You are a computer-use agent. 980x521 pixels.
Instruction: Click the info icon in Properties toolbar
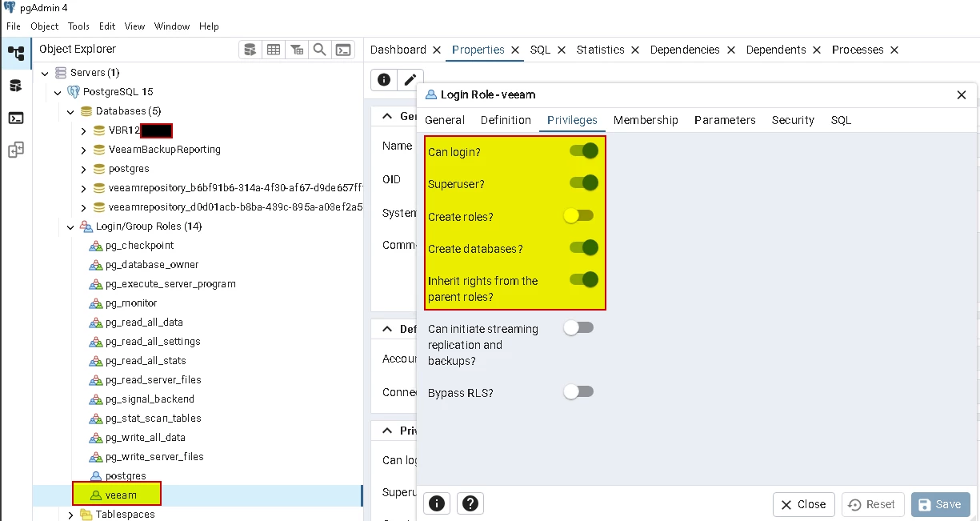point(384,79)
